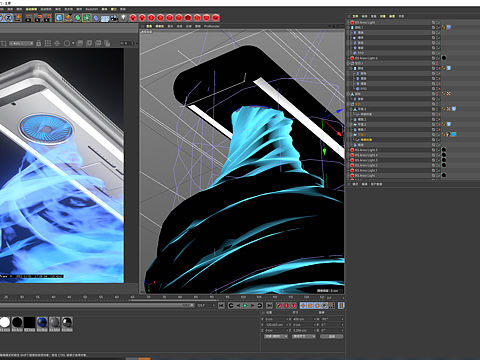Screen dimensions: 480x360
Task: Step to next frame arrow
Action: [x=252, y=305]
